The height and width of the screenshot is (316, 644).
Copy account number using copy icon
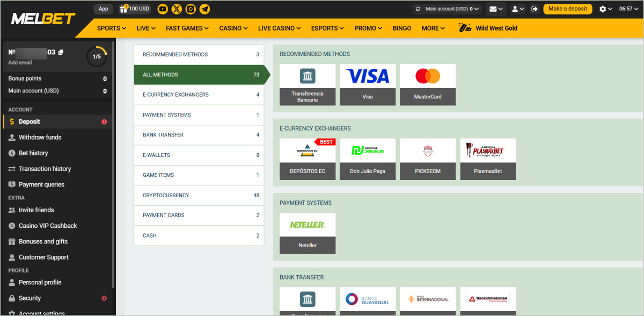click(61, 52)
